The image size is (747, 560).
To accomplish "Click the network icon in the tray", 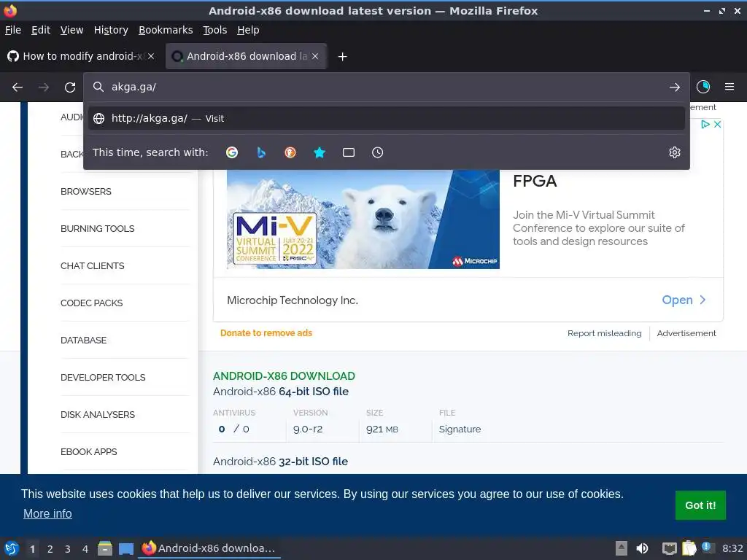I will tap(670, 548).
